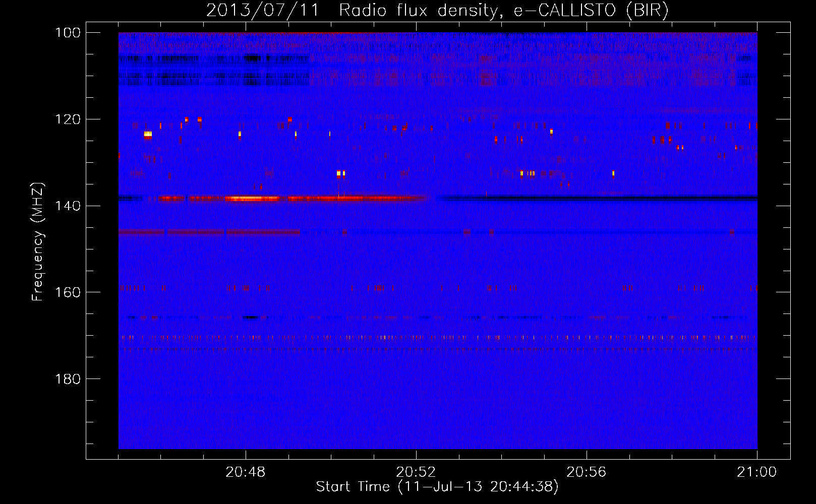The height and width of the screenshot is (504, 816).
Task: Click the dark red band segments near 146 MHz
Action: tap(209, 232)
